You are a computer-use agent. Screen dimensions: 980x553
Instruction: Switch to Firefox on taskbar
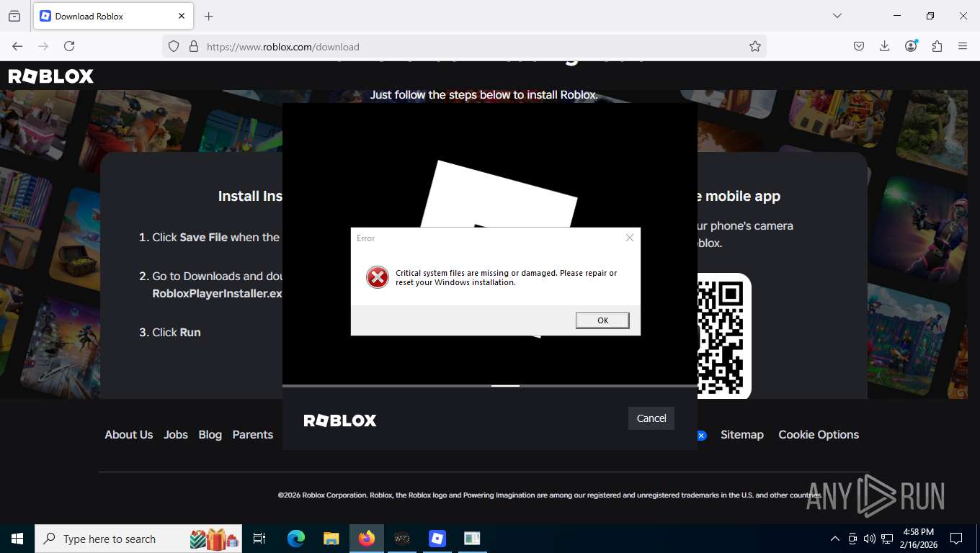coord(367,539)
